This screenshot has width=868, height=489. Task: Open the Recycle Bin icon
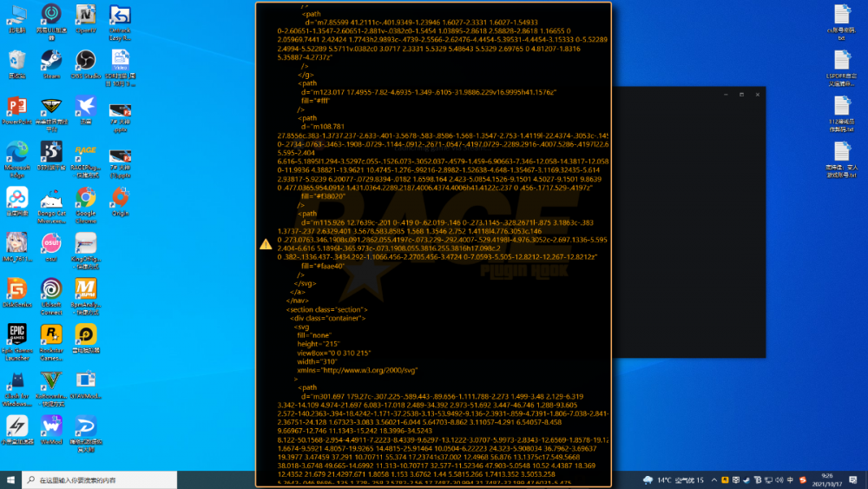(x=17, y=65)
